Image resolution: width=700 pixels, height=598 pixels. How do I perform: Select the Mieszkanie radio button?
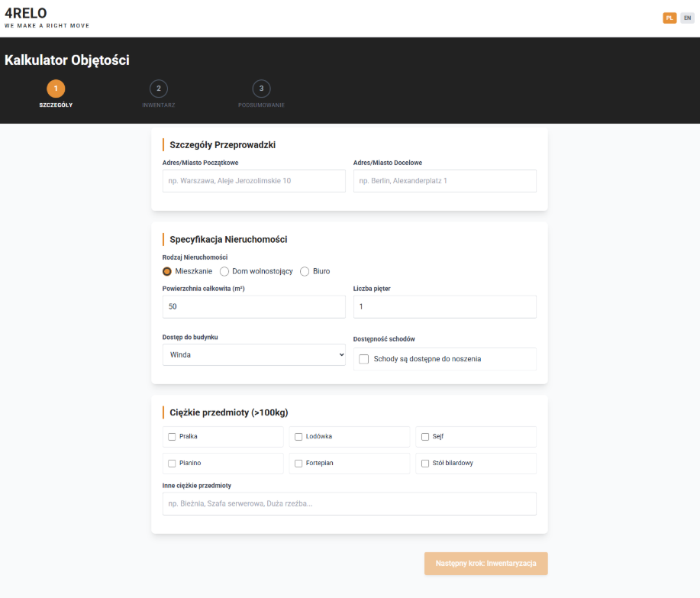[x=167, y=271]
